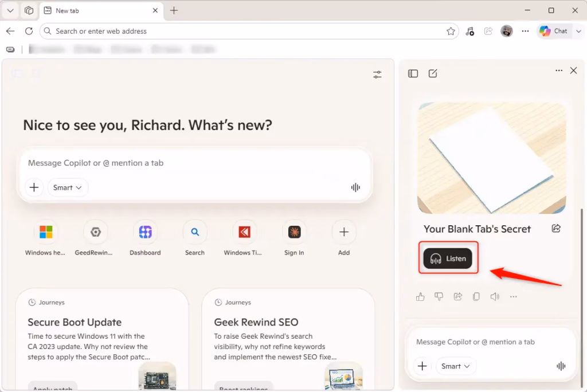The height and width of the screenshot is (392, 587).
Task: Click the Nice to see you, Richard heading
Action: (147, 125)
